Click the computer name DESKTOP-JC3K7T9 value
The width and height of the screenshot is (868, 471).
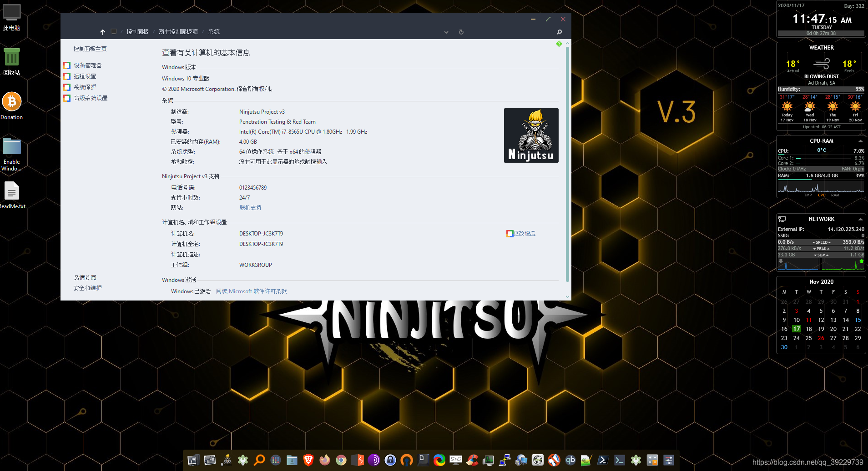pyautogui.click(x=261, y=234)
